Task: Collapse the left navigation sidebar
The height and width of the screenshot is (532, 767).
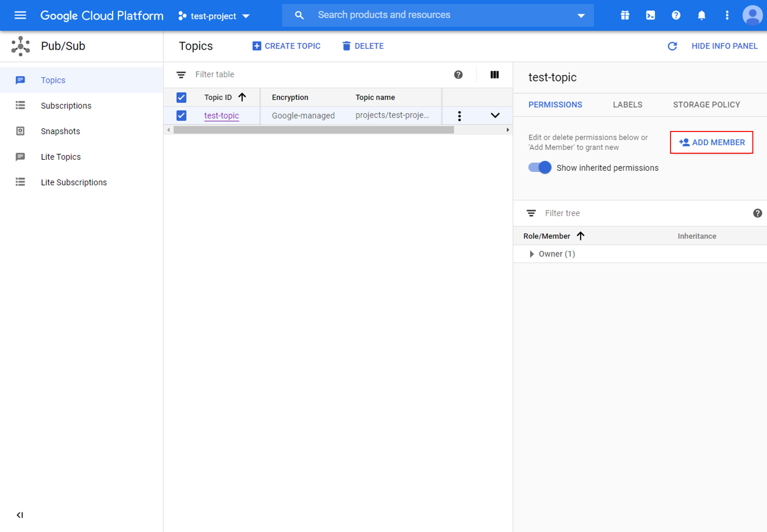Action: [x=20, y=515]
